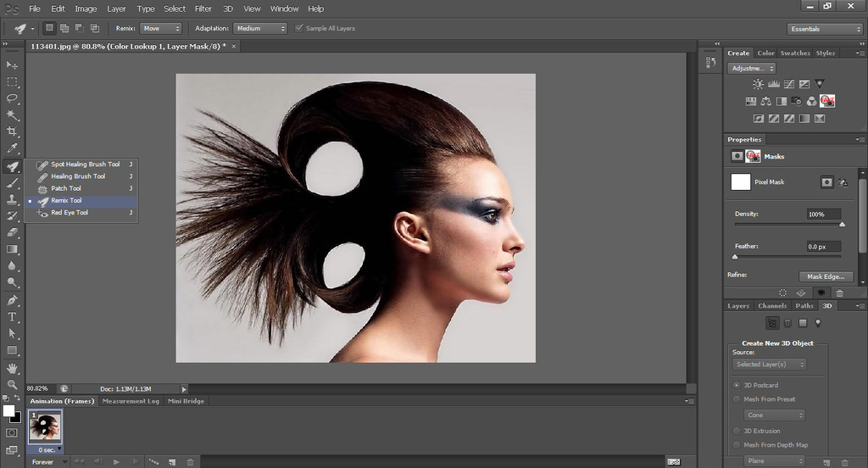Delete the mask with the trash icon
The height and width of the screenshot is (468, 868).
839,293
